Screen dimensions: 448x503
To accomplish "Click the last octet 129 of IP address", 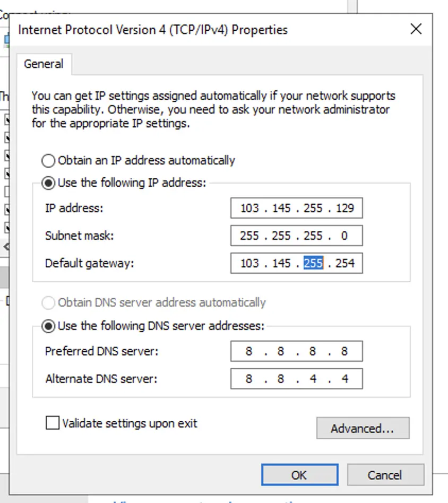I will pos(344,208).
